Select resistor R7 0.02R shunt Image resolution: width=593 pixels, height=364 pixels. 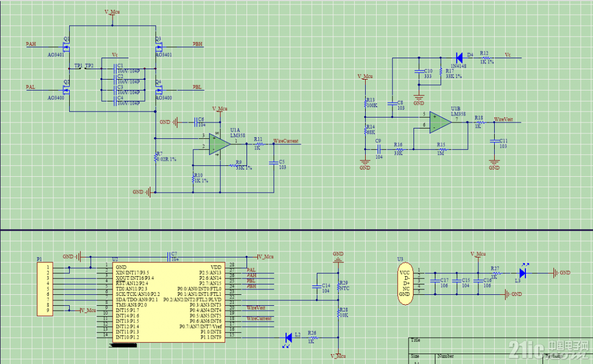155,156
